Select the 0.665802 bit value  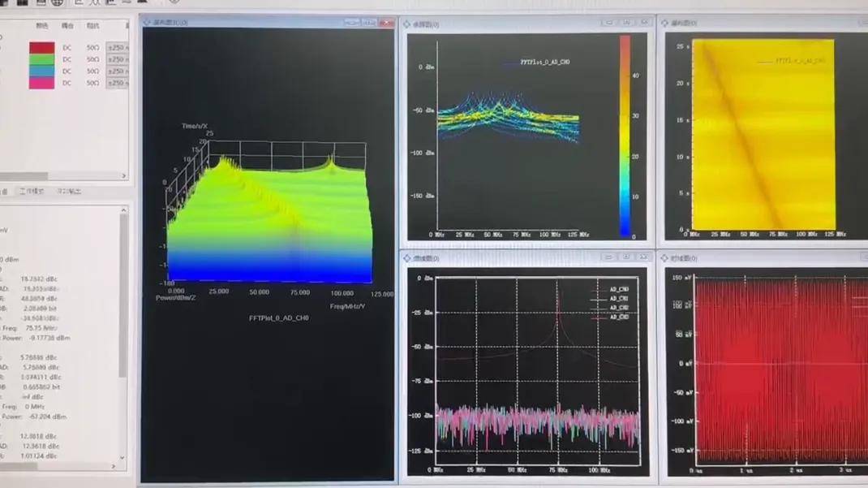click(x=41, y=387)
